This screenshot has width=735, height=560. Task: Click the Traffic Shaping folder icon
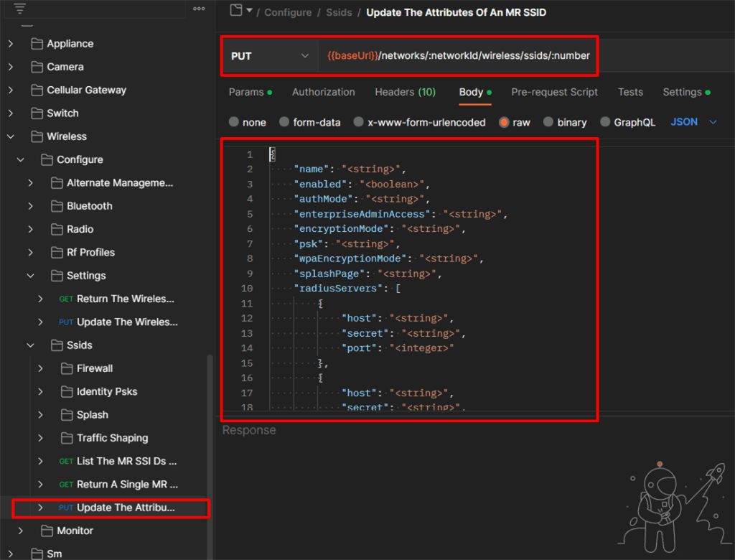[x=67, y=438]
